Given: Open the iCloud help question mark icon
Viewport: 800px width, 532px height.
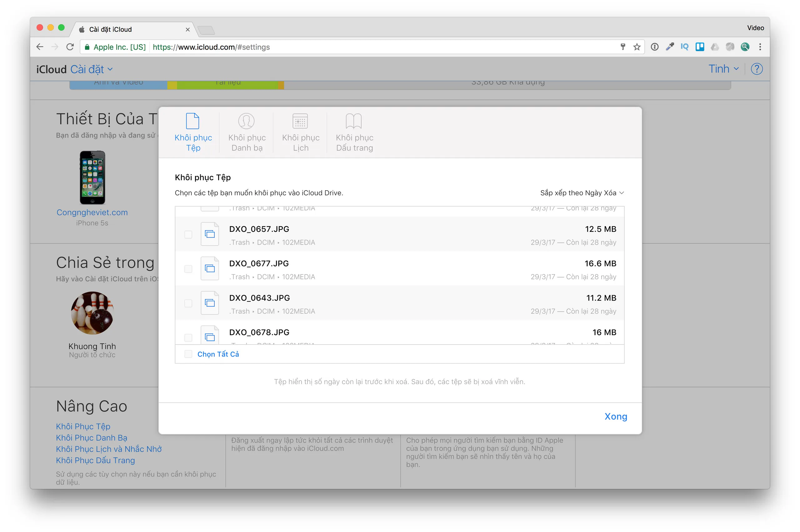Looking at the screenshot, I should click(x=757, y=69).
